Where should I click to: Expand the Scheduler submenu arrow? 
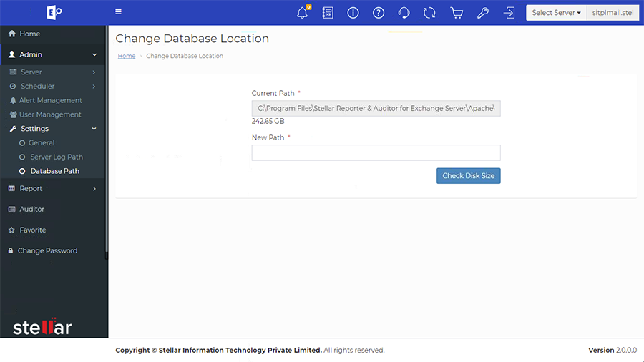[x=94, y=86]
